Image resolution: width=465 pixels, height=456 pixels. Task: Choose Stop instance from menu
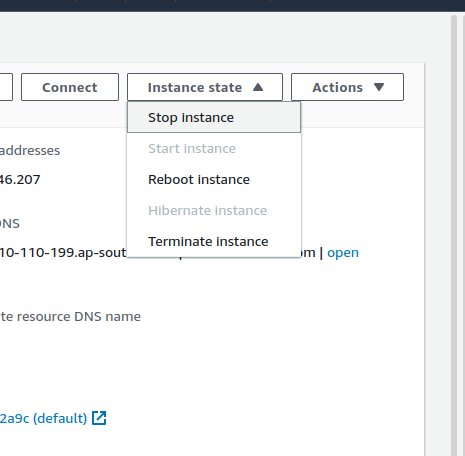[x=214, y=118]
